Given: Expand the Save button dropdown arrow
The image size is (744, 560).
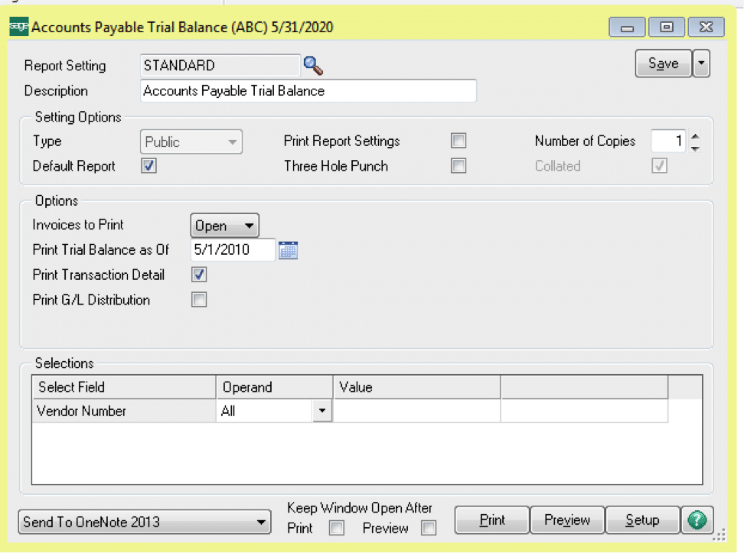Looking at the screenshot, I should [701, 64].
